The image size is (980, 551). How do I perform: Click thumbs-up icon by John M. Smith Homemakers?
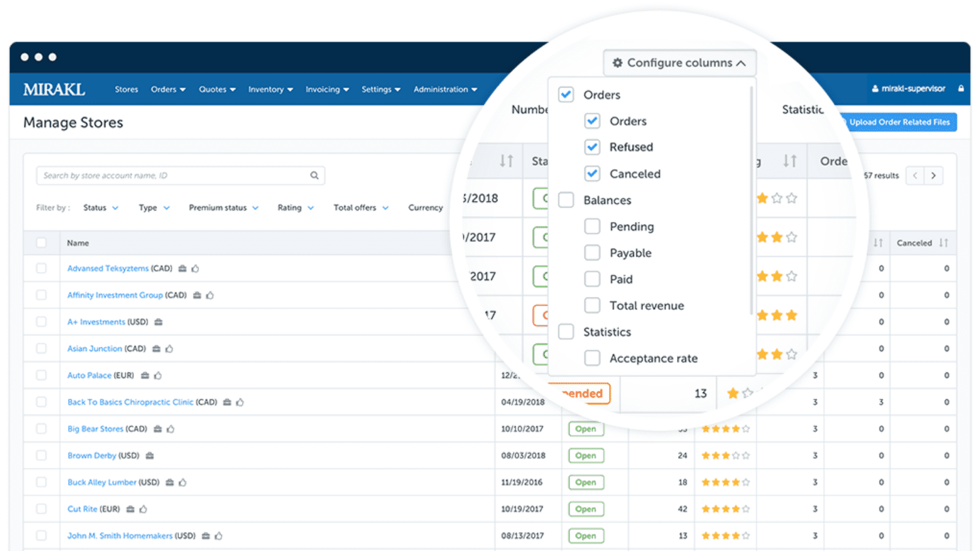(219, 536)
